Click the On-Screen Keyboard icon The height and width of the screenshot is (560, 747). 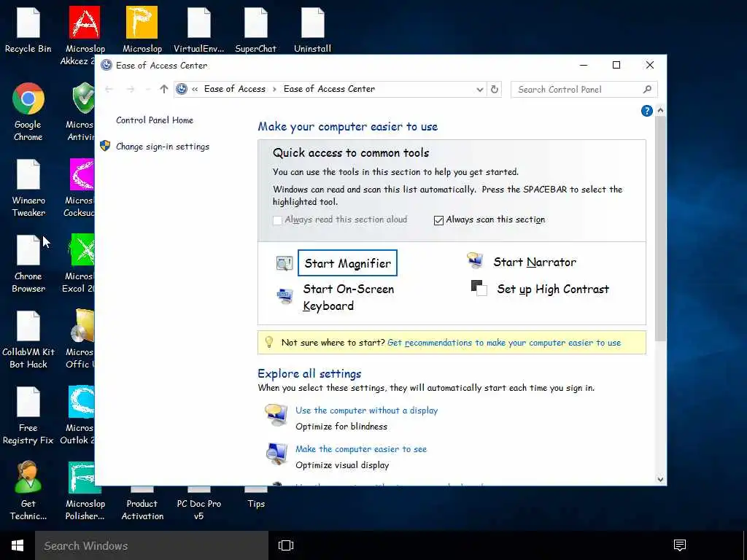[x=285, y=296]
